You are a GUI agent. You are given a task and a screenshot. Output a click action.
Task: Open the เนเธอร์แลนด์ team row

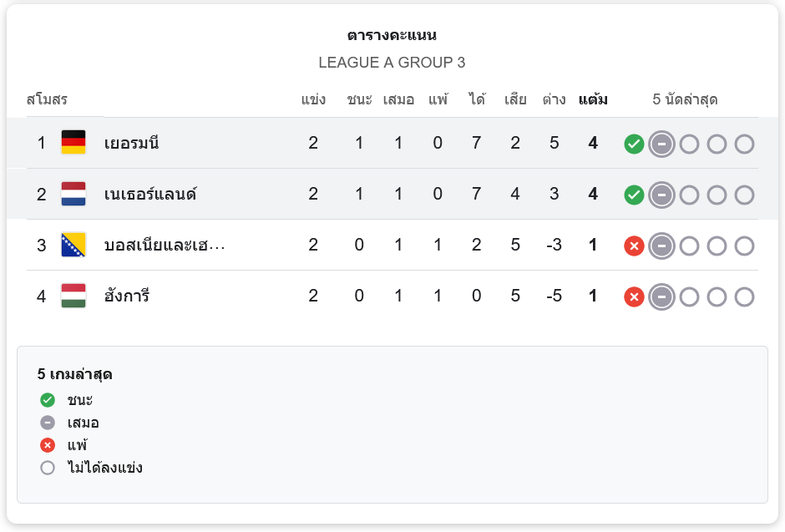coord(392,195)
